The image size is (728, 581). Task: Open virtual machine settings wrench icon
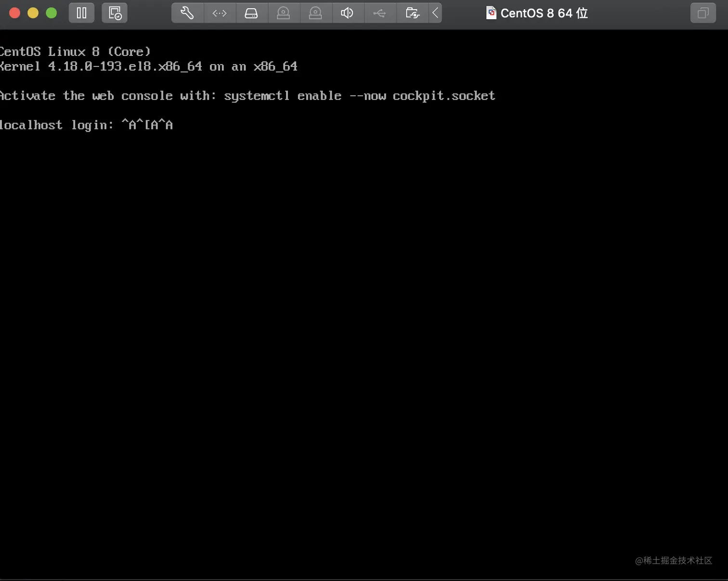point(187,13)
